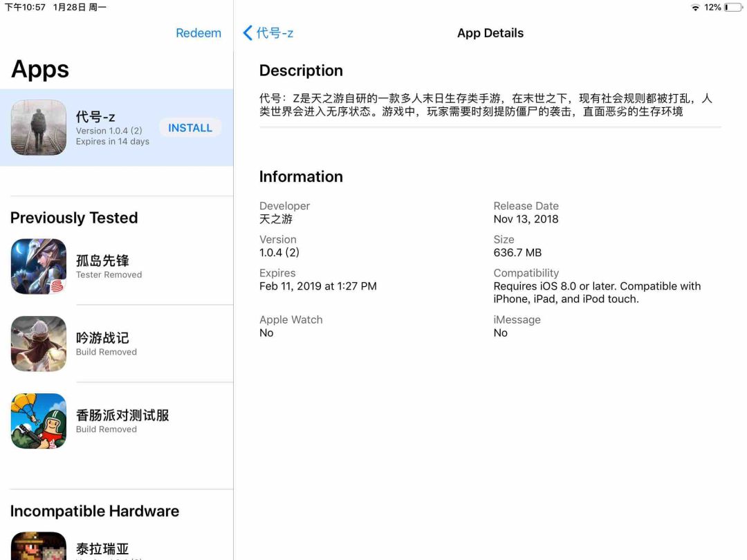Open the 泰拉瑞亚 app icon

[x=39, y=545]
